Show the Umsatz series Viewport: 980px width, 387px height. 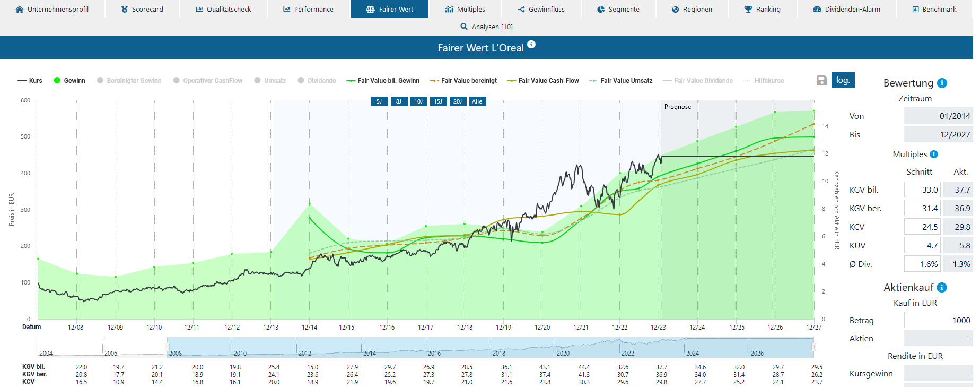[x=270, y=81]
